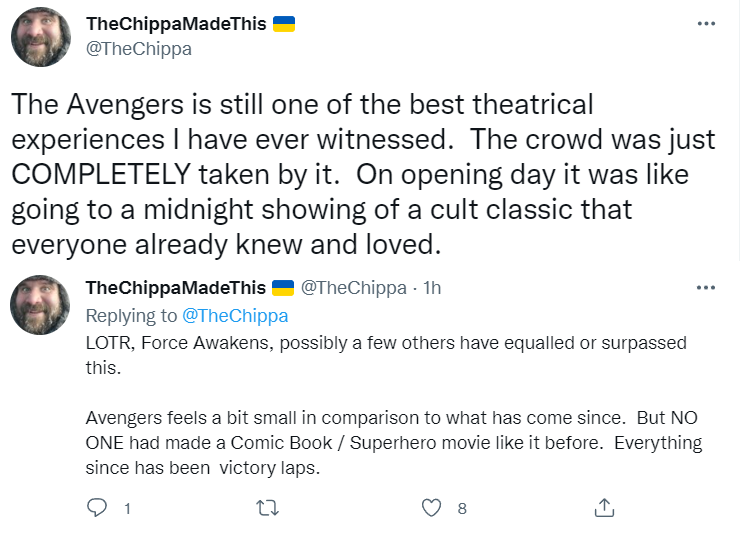Click the reply count number 1
743x533 pixels.
pyautogui.click(x=127, y=508)
